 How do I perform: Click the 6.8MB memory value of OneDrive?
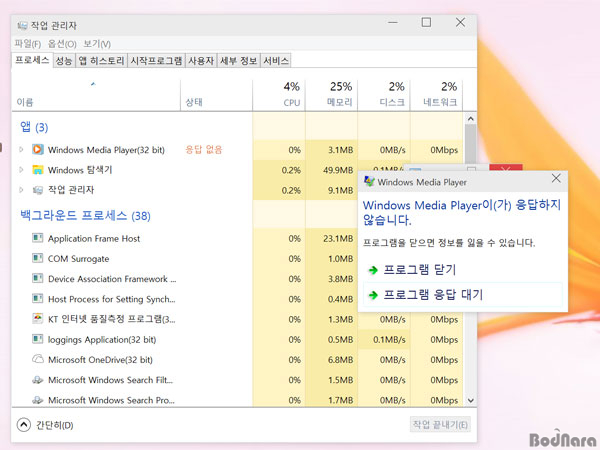point(340,360)
